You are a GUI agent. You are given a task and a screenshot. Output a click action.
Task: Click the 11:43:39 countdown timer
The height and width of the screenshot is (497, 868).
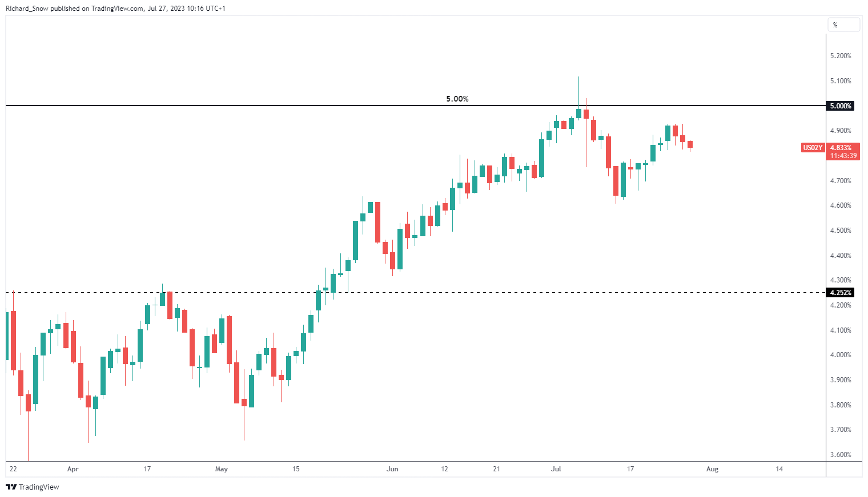[843, 156]
